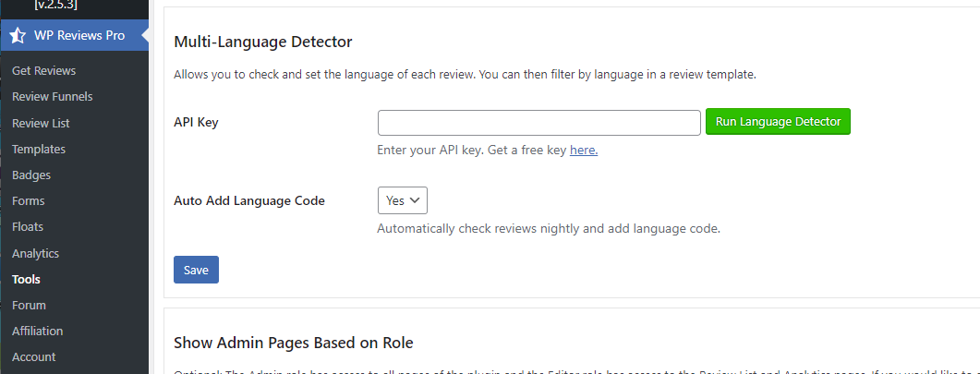980x374 pixels.
Task: Save the Multi-Language Detector settings
Action: pyautogui.click(x=196, y=270)
